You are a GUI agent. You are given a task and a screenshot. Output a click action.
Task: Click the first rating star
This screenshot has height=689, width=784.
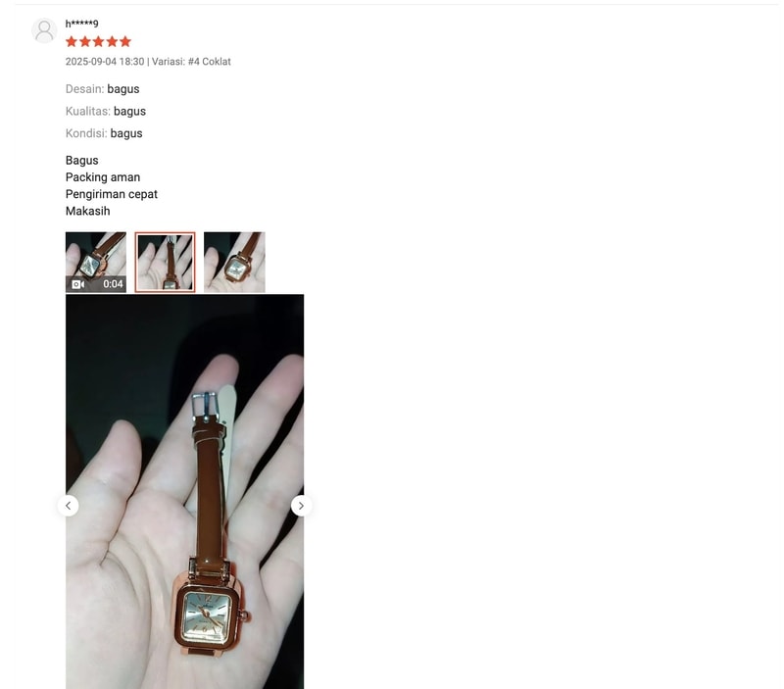pyautogui.click(x=72, y=41)
